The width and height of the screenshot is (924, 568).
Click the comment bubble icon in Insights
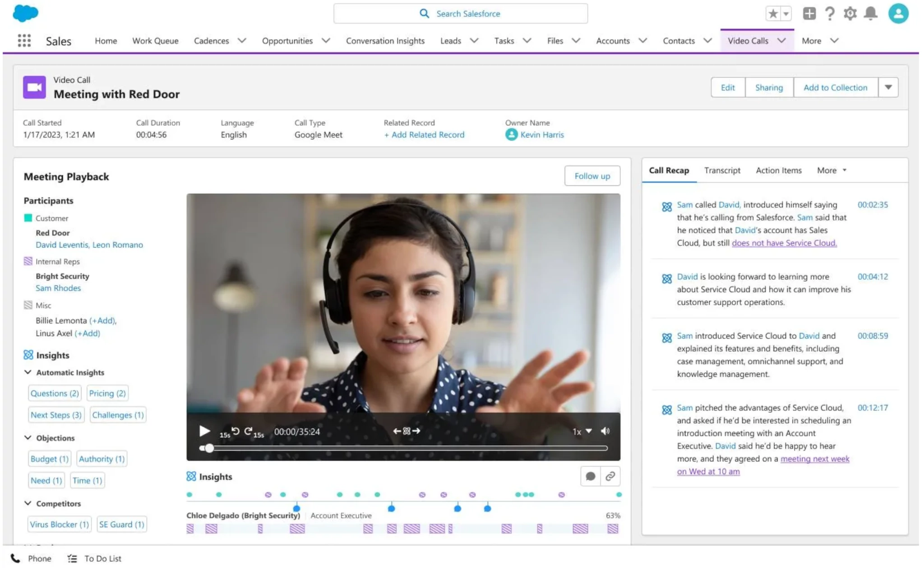[590, 476]
